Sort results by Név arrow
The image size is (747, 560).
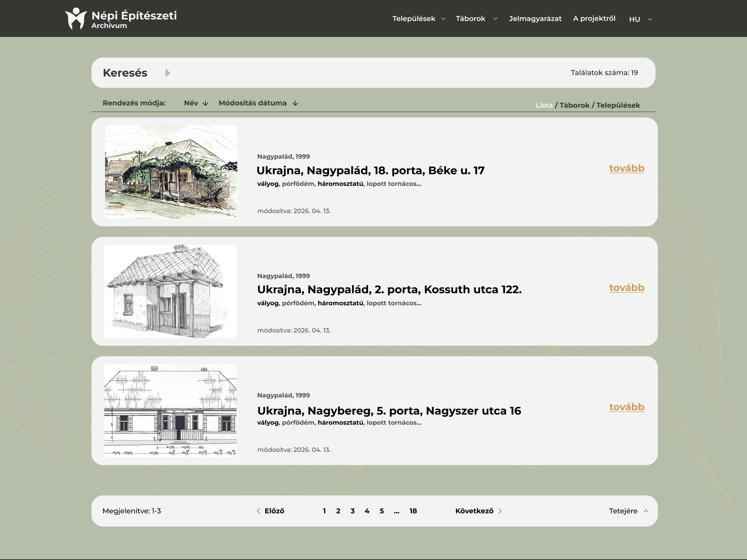205,103
